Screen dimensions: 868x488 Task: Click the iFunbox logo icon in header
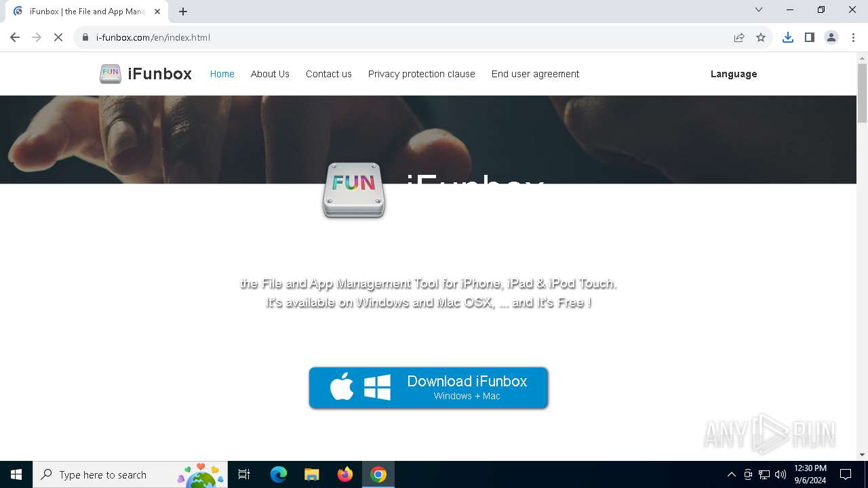(111, 74)
